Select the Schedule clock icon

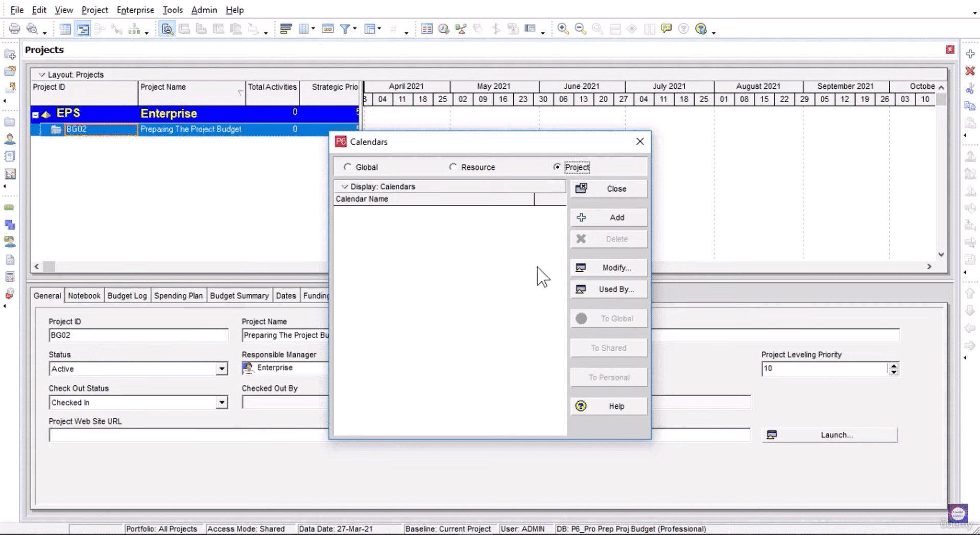pyautogui.click(x=443, y=29)
